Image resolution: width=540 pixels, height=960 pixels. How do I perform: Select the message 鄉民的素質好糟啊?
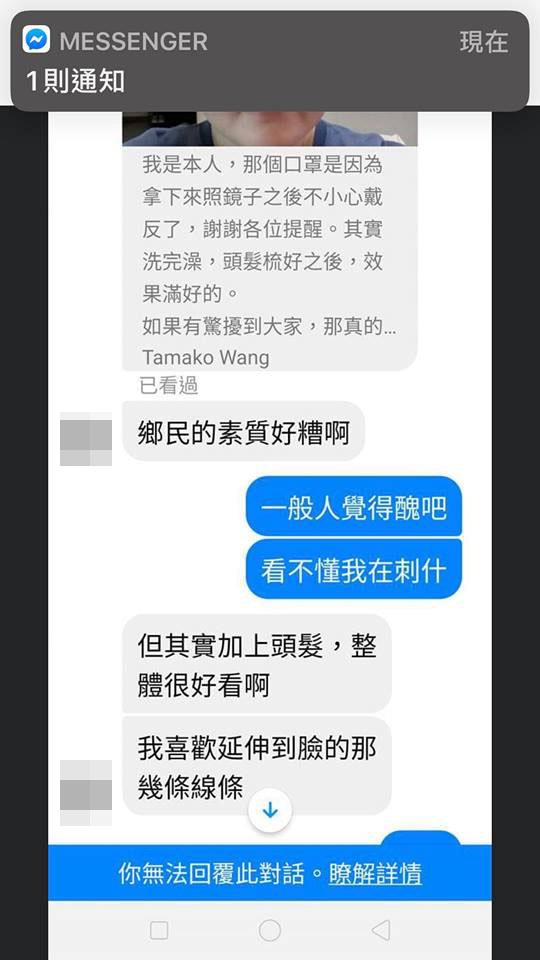244,432
